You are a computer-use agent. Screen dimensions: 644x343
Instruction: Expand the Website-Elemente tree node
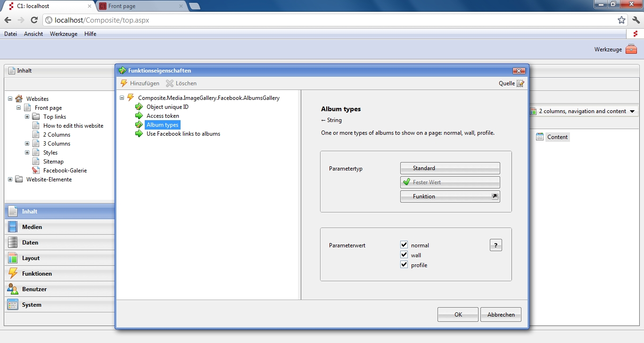[10, 180]
